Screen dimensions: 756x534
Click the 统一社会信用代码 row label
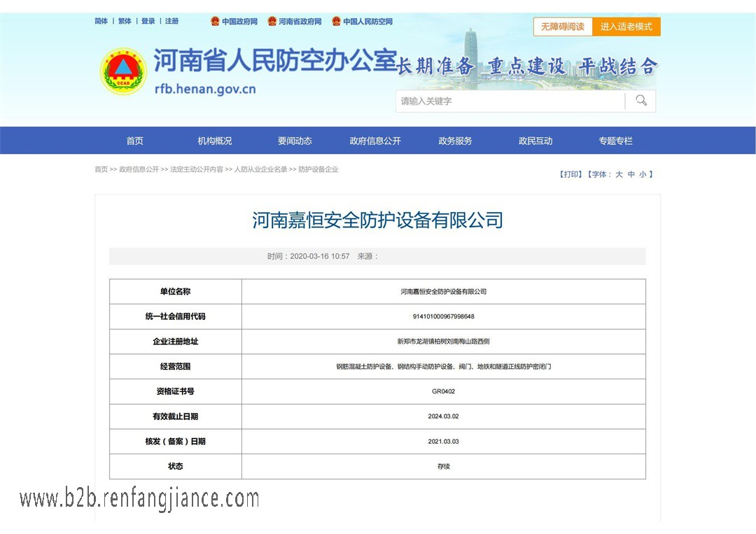[176, 316]
